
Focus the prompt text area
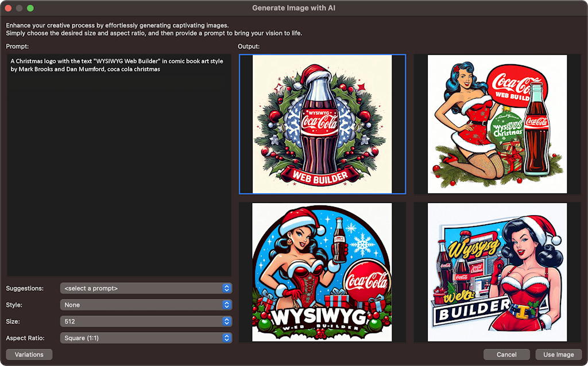(x=119, y=166)
